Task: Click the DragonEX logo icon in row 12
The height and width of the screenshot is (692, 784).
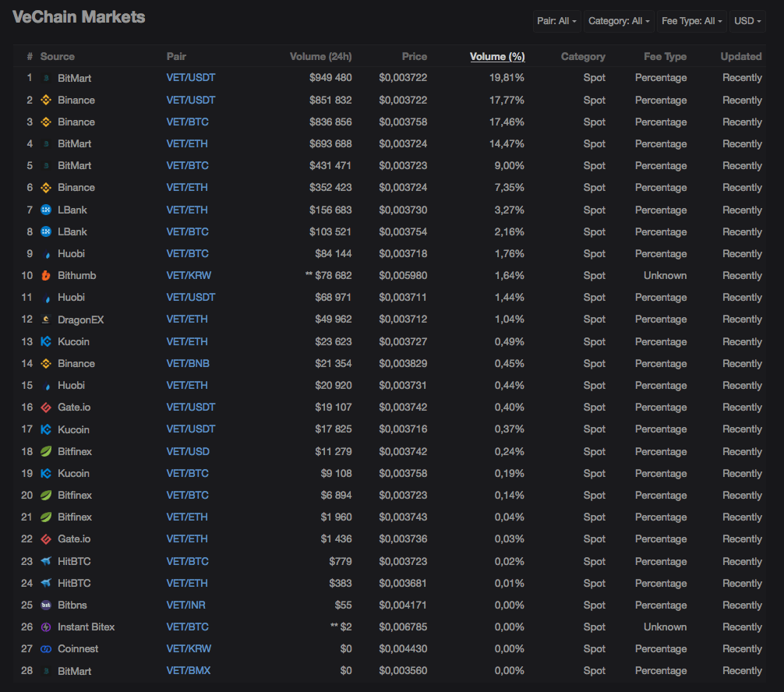Action: 46,320
